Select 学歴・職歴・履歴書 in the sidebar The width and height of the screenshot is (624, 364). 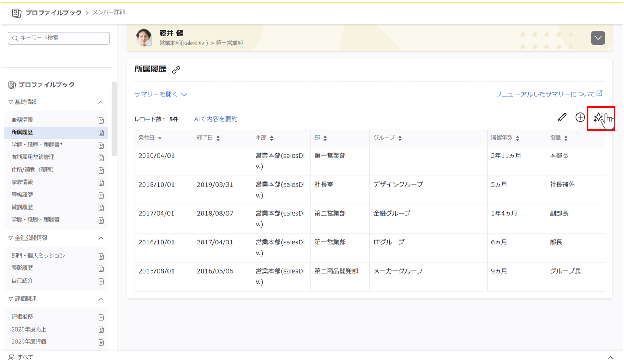pyautogui.click(x=36, y=219)
